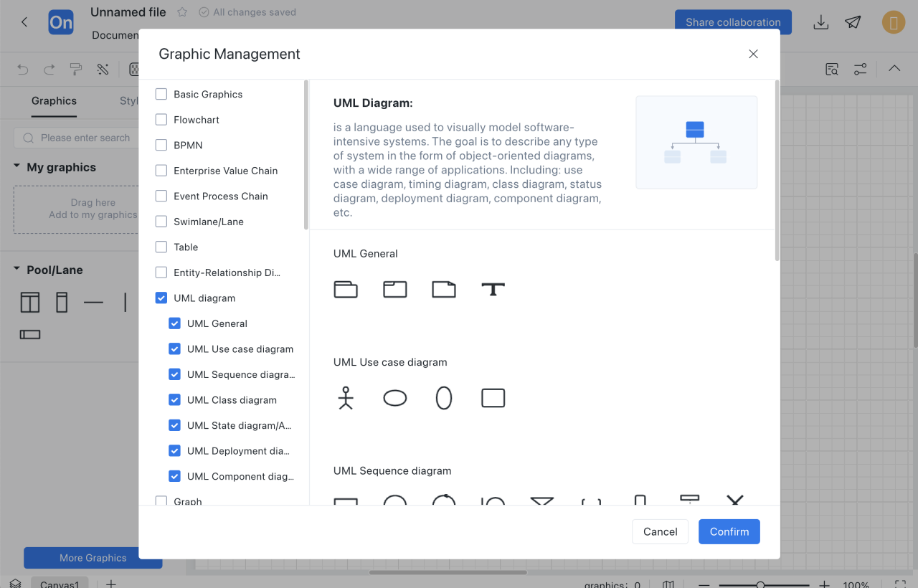Click the zoom slider handle

coord(760,584)
